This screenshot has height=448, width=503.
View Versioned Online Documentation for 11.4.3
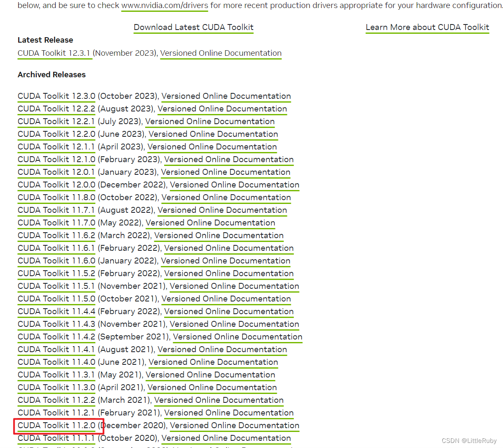[x=235, y=324]
